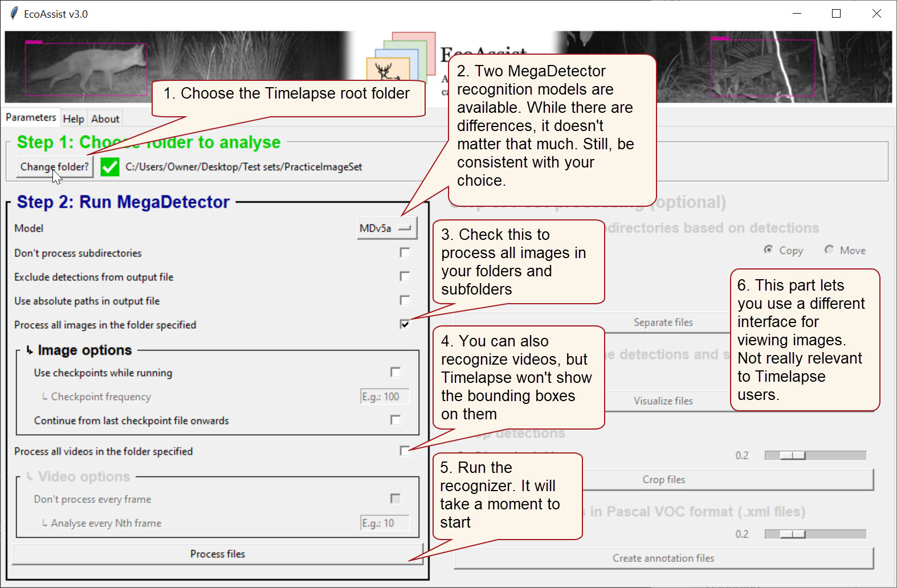Adjust the crop confidence threshold slider
The image size is (897, 588).
[816, 455]
